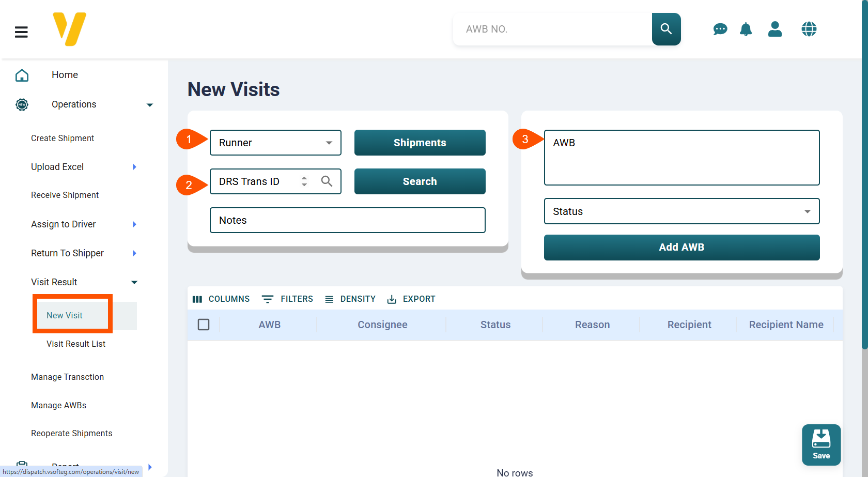
Task: Go to Create Shipment
Action: click(x=63, y=138)
